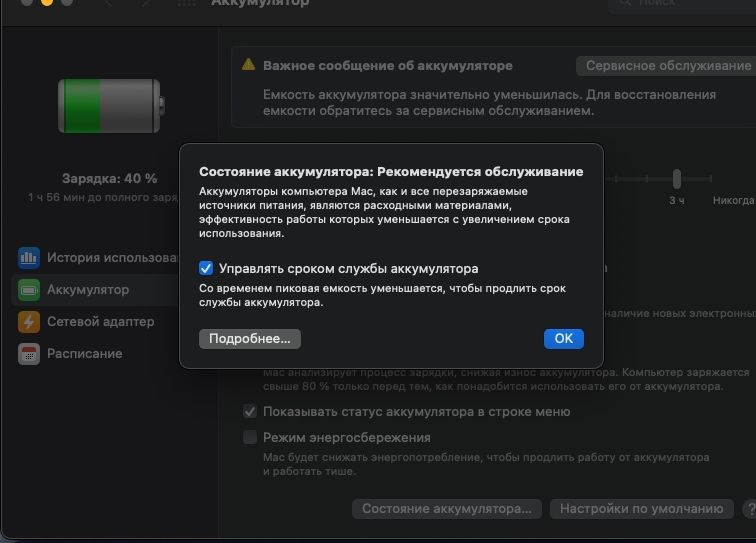The image size is (756, 543).
Task: Click the time remaining until full charge text
Action: (103, 197)
